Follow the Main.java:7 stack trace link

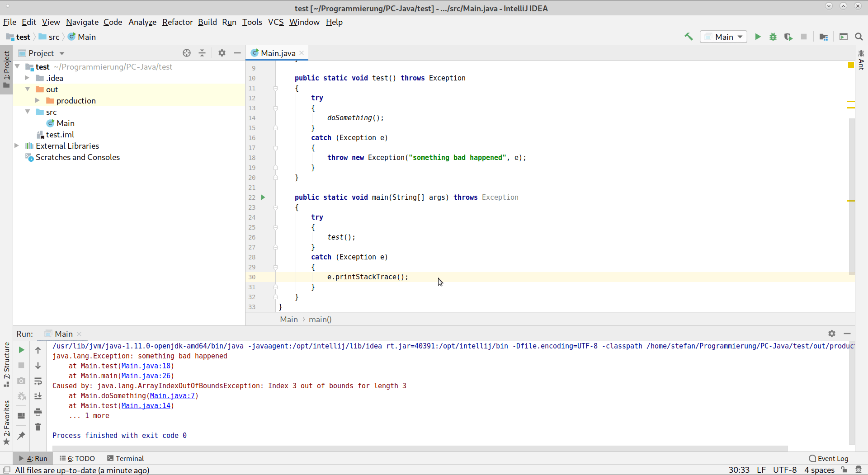[172, 395]
